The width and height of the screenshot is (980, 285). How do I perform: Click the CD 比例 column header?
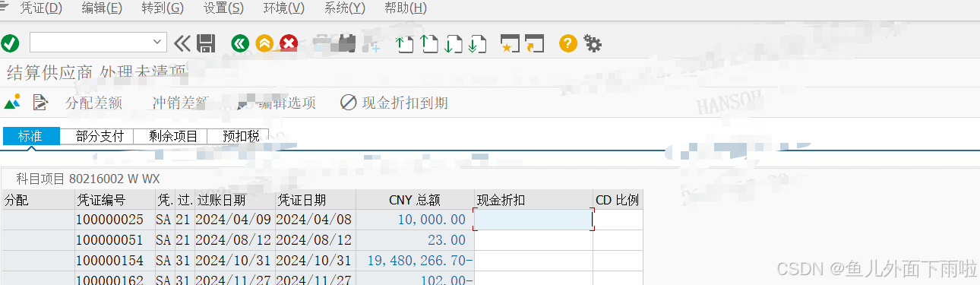click(618, 200)
